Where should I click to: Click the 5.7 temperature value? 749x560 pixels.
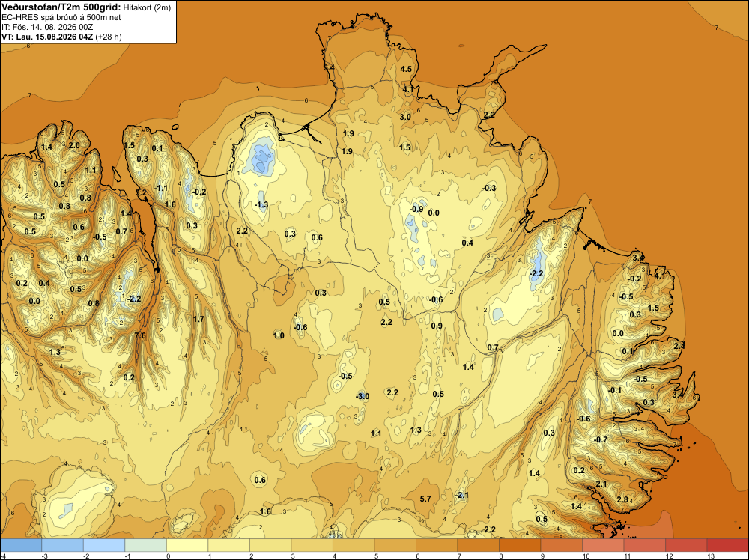click(425, 499)
